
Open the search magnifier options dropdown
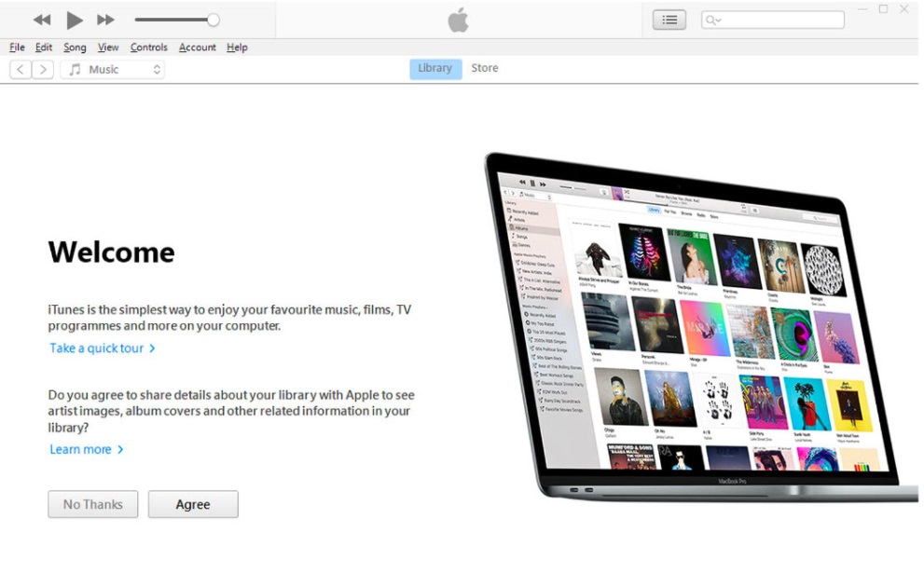coord(713,20)
